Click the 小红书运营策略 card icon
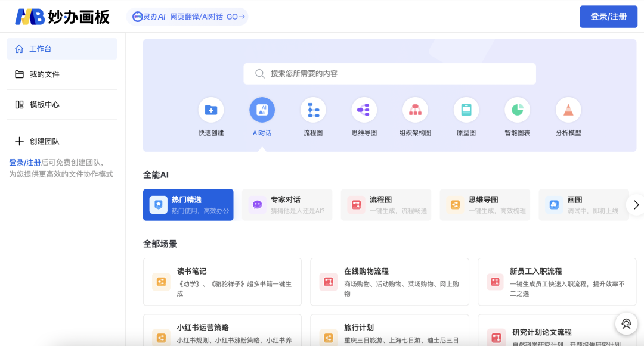The image size is (644, 346). 161,338
